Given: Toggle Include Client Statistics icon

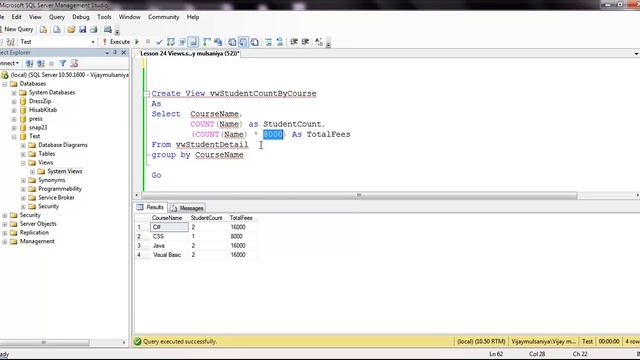Looking at the screenshot, I should [x=218, y=42].
